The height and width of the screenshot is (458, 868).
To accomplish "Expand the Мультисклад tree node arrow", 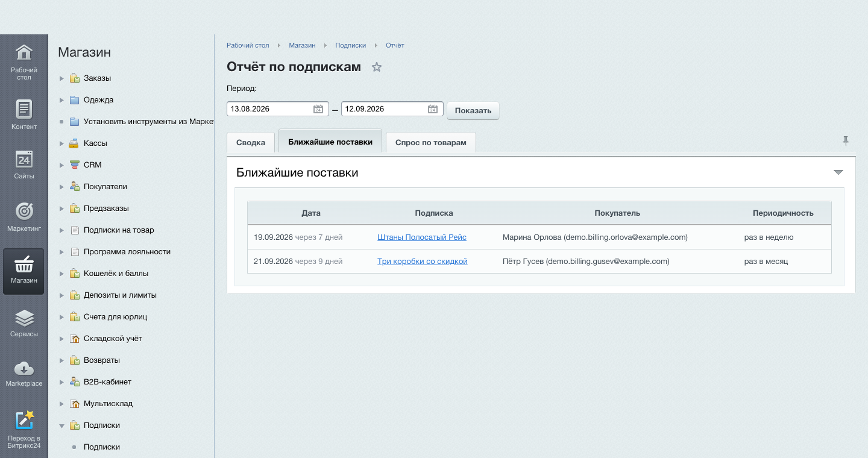I will pyautogui.click(x=61, y=404).
